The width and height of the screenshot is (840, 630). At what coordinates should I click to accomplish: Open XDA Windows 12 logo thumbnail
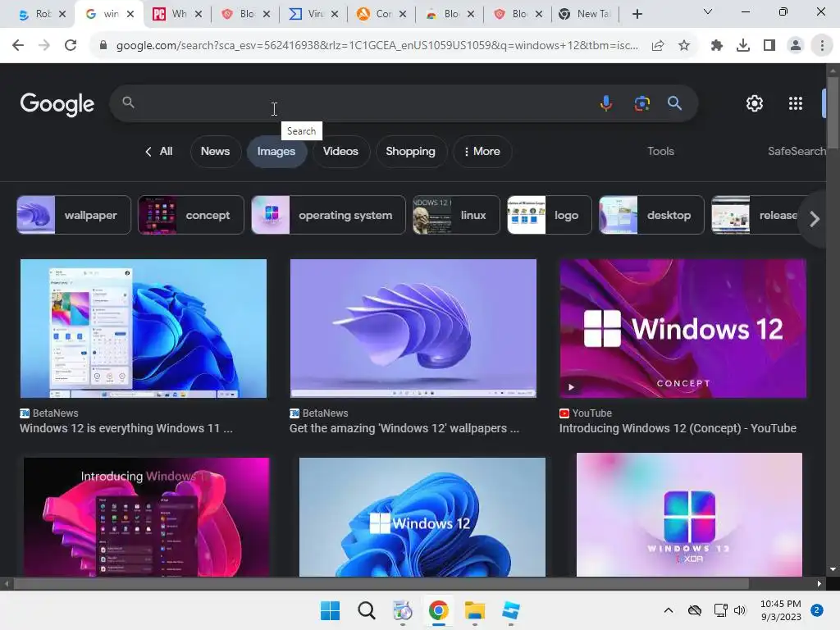pos(689,515)
